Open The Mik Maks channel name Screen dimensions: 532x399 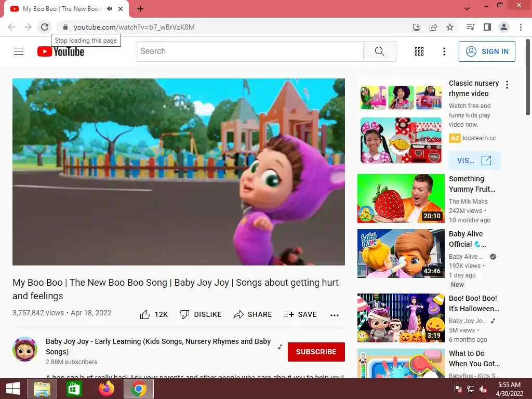468,202
